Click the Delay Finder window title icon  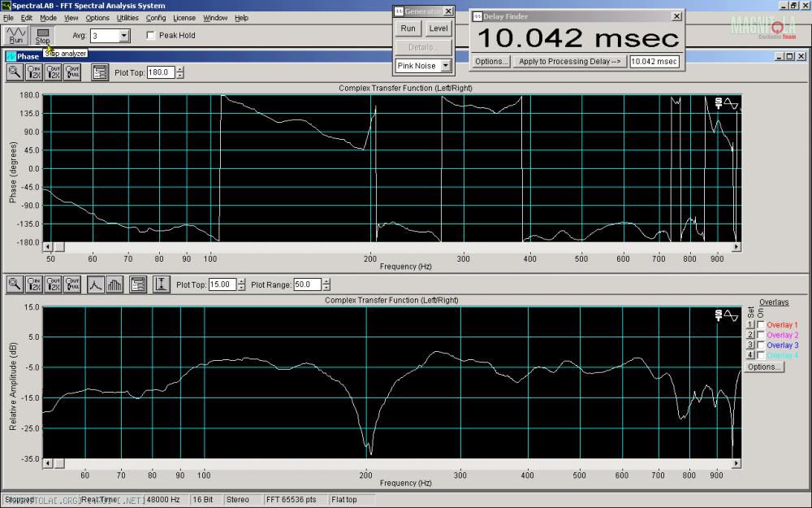point(477,16)
